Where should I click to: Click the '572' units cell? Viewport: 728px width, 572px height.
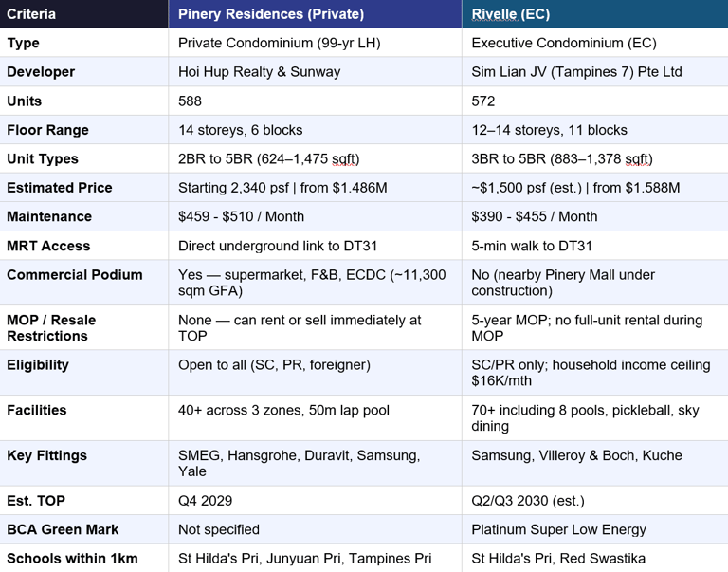click(x=595, y=101)
